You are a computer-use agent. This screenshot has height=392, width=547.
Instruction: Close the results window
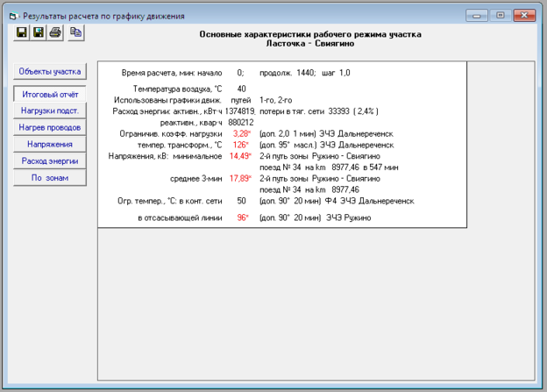click(x=524, y=16)
